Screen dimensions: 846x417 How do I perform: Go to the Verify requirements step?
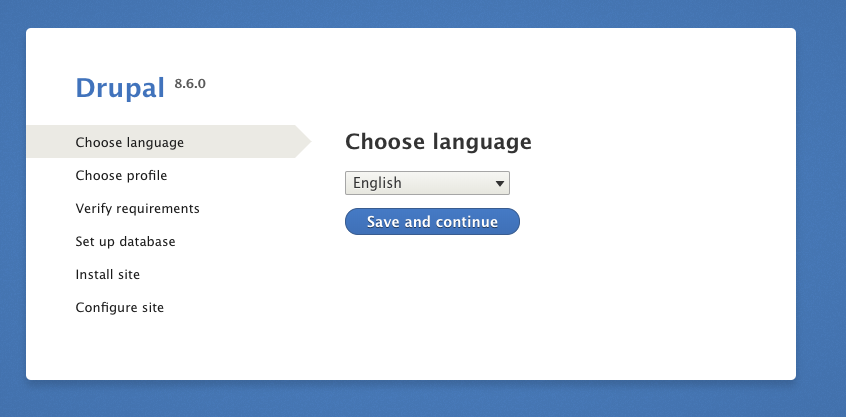click(x=138, y=208)
